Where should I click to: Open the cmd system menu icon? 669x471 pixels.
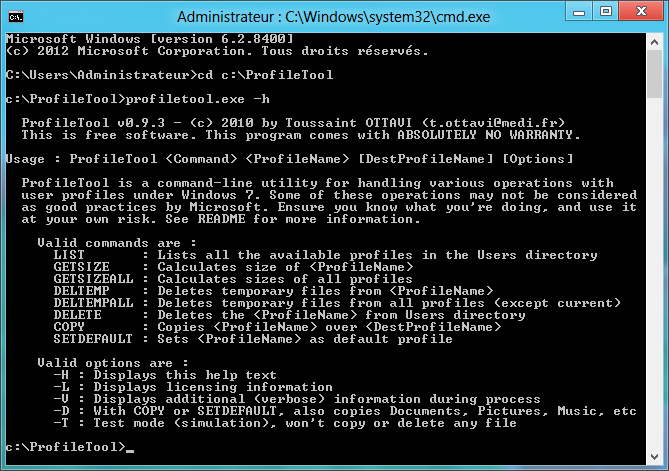16,17
